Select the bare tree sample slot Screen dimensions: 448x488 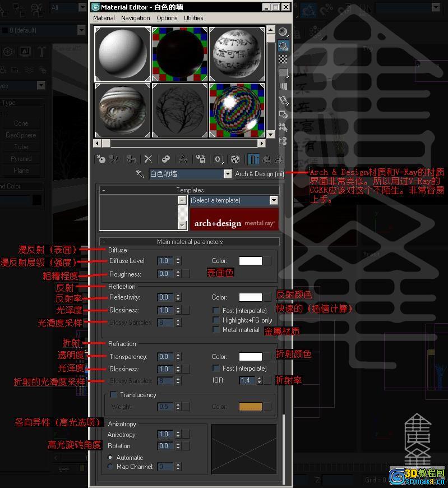(x=180, y=110)
